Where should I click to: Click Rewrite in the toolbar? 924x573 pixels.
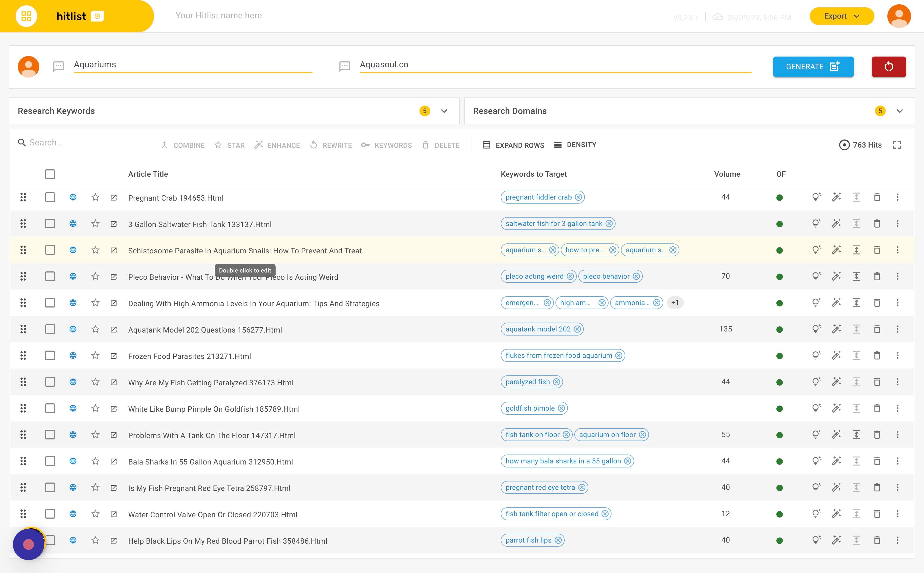click(331, 145)
